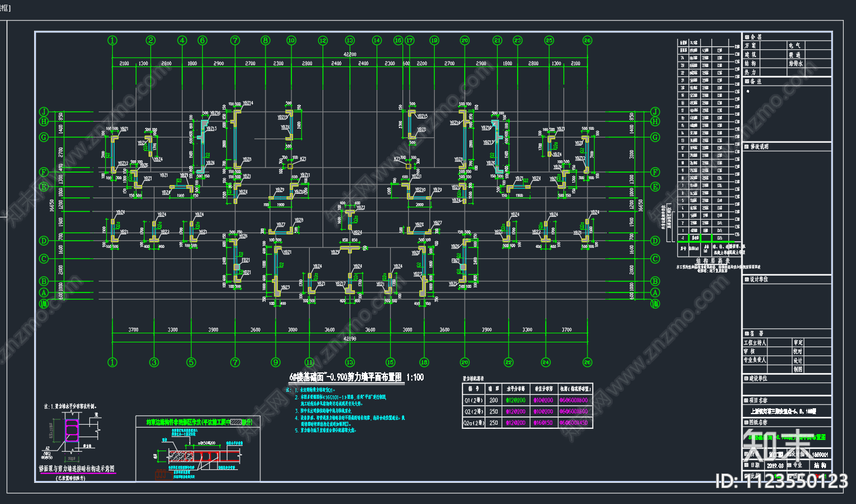Image resolution: width=856 pixels, height=504 pixels.
Task: Select grid axis bubble 25
Action: tap(549, 41)
